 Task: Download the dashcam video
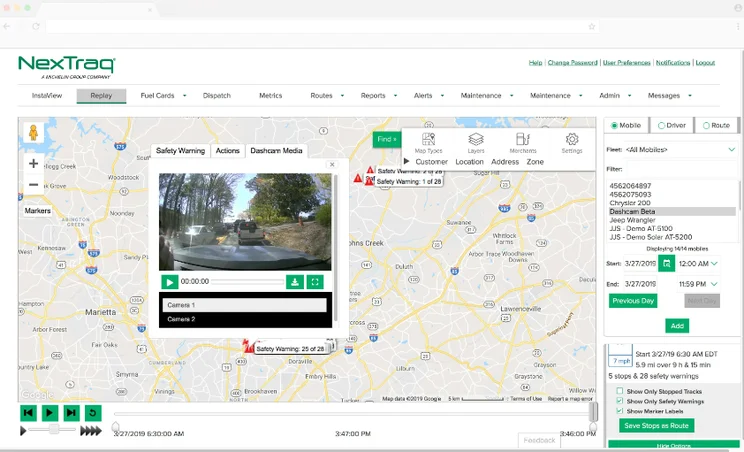click(295, 282)
